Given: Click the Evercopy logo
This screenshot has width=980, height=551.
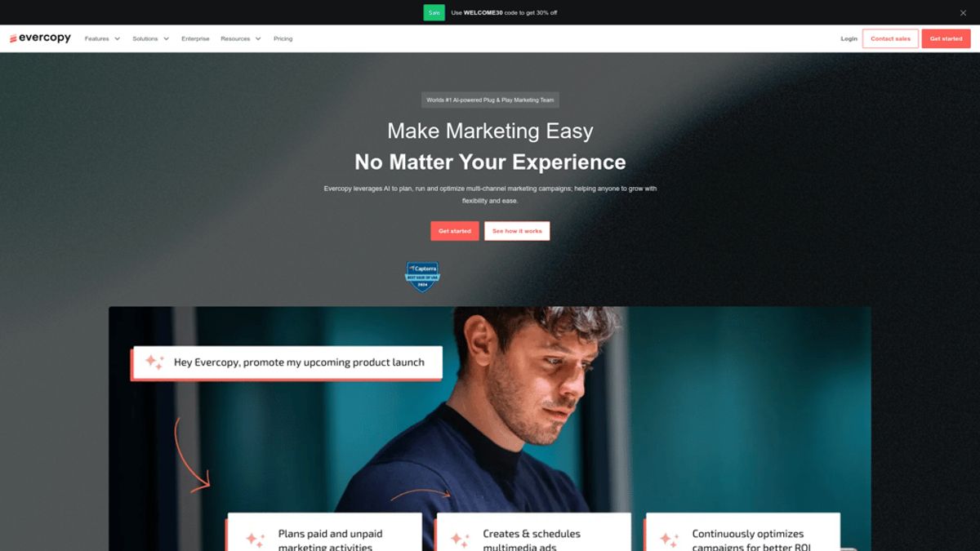Looking at the screenshot, I should click(40, 38).
